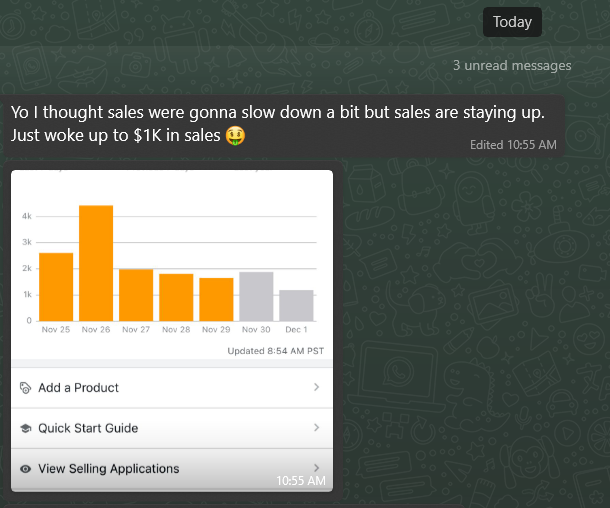The height and width of the screenshot is (508, 610).
Task: Select the orange Nov 28 bar
Action: pos(176,297)
